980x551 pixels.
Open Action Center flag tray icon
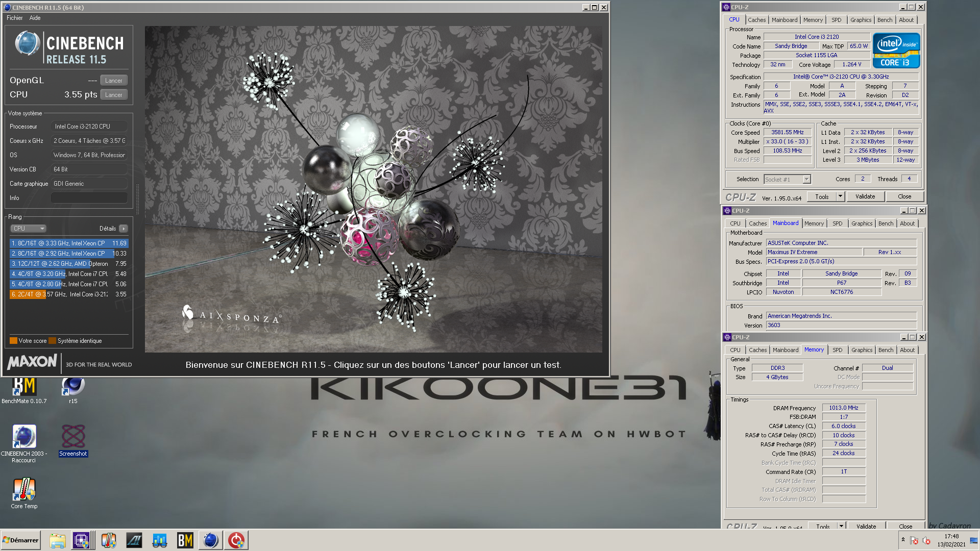[914, 540]
